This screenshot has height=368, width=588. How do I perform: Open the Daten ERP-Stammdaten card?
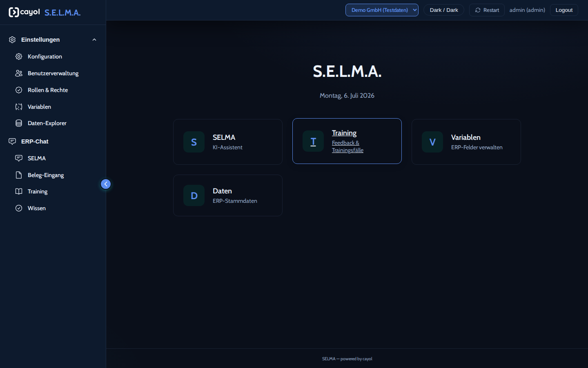tap(228, 195)
